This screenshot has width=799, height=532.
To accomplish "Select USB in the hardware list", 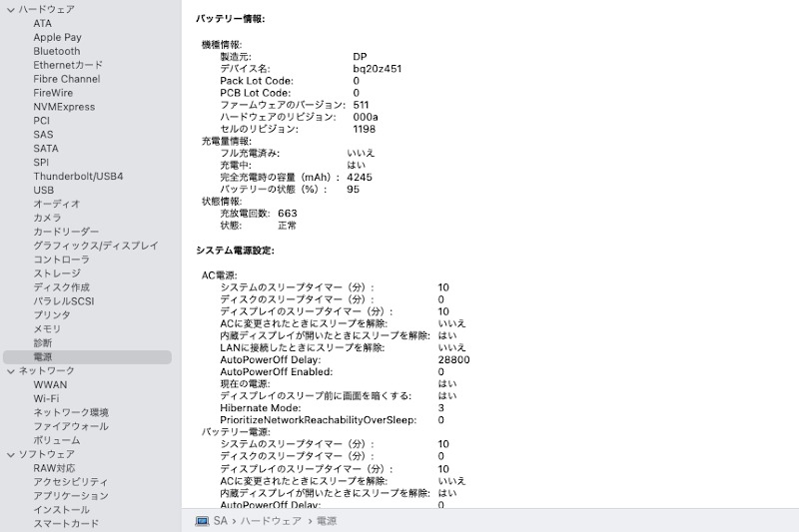I will click(44, 190).
